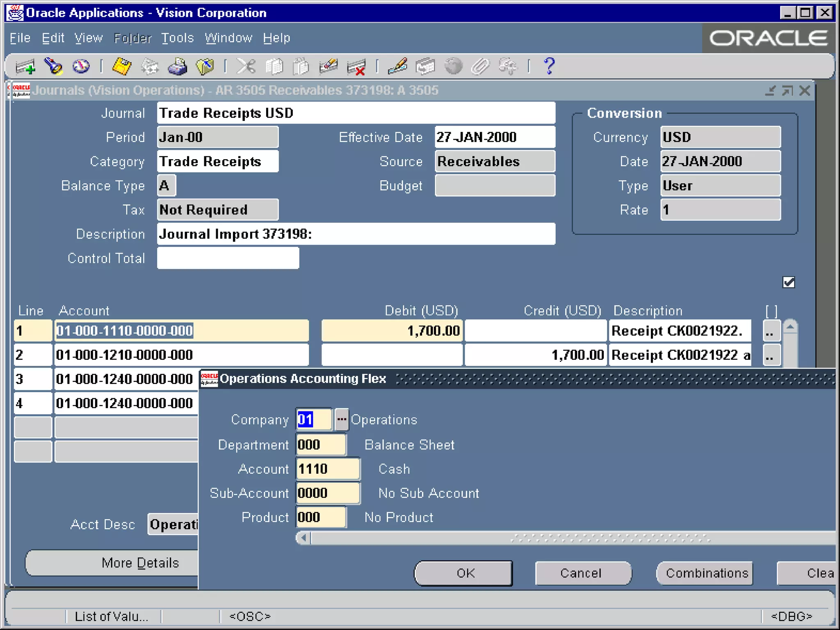Click the Edit Field pencil icon
Viewport: 840px width, 630px height.
[x=397, y=66]
